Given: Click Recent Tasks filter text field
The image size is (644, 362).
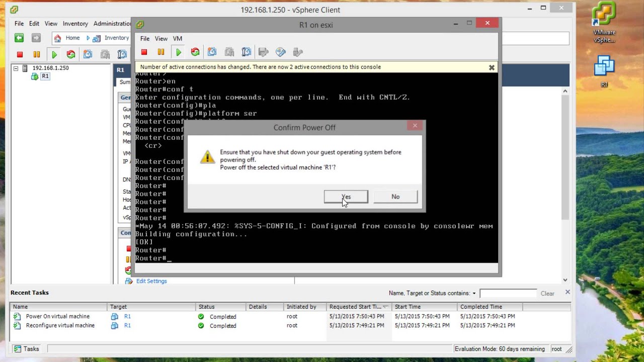Looking at the screenshot, I should 508,294.
